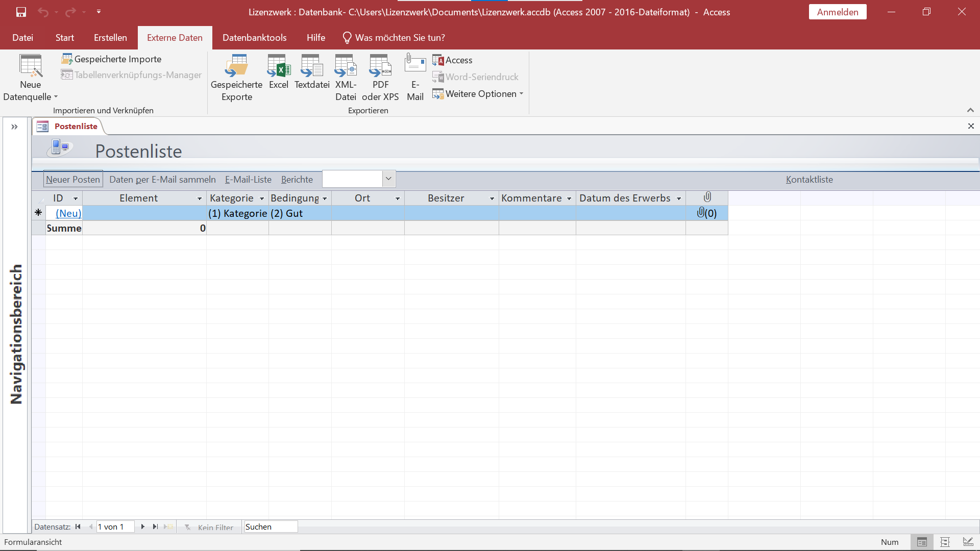Click the (Neu) link in ID column

pyautogui.click(x=68, y=213)
